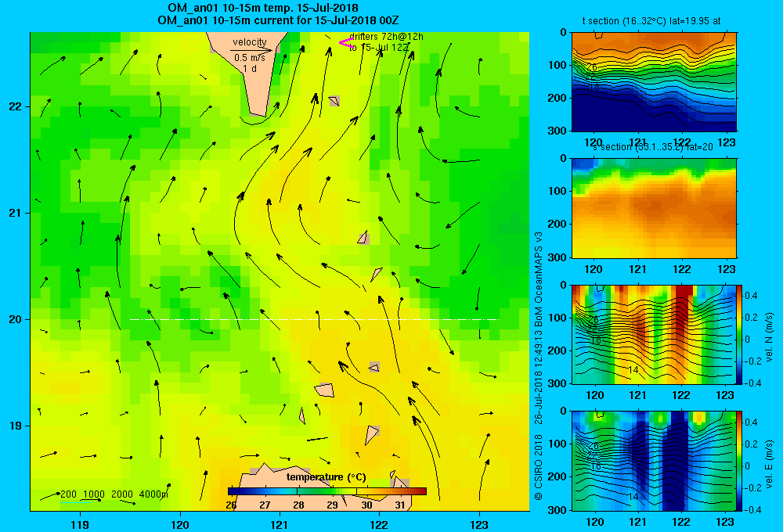The height and width of the screenshot is (532, 783).
Task: Click the 'drifters 72h@12h' label
Action: click(387, 37)
